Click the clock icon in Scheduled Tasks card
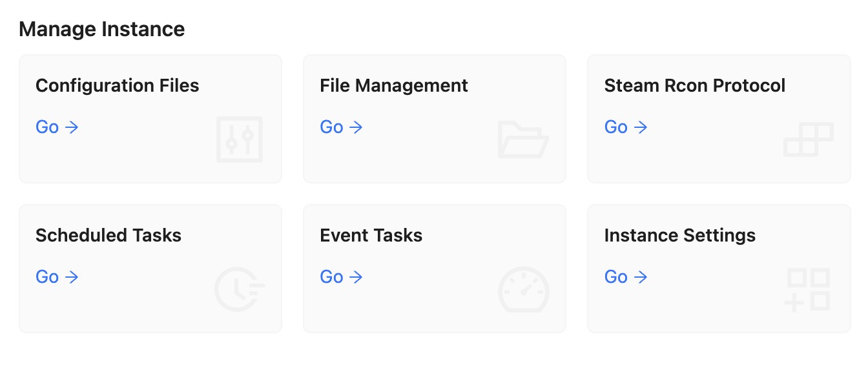This screenshot has height=372, width=868. (240, 289)
